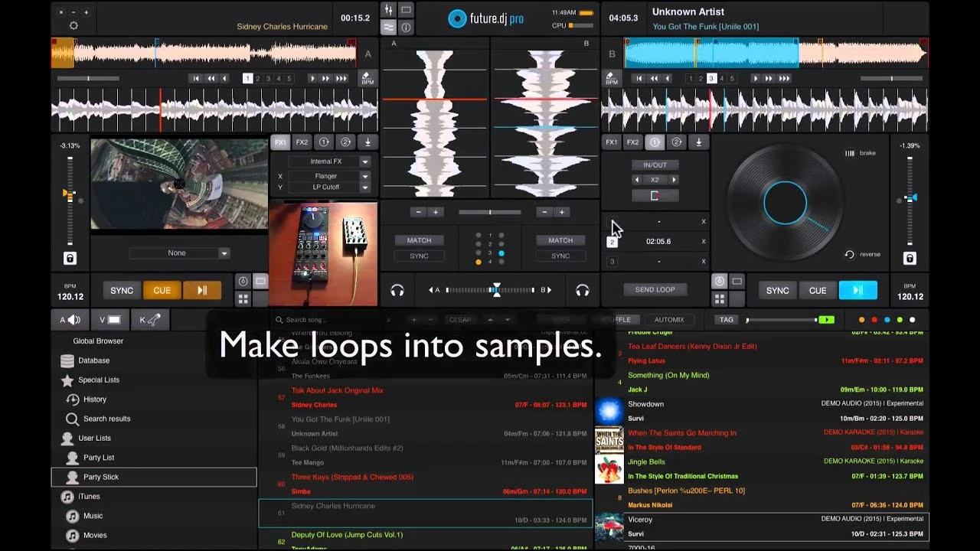Enable reverse playback on deck B

click(x=862, y=254)
